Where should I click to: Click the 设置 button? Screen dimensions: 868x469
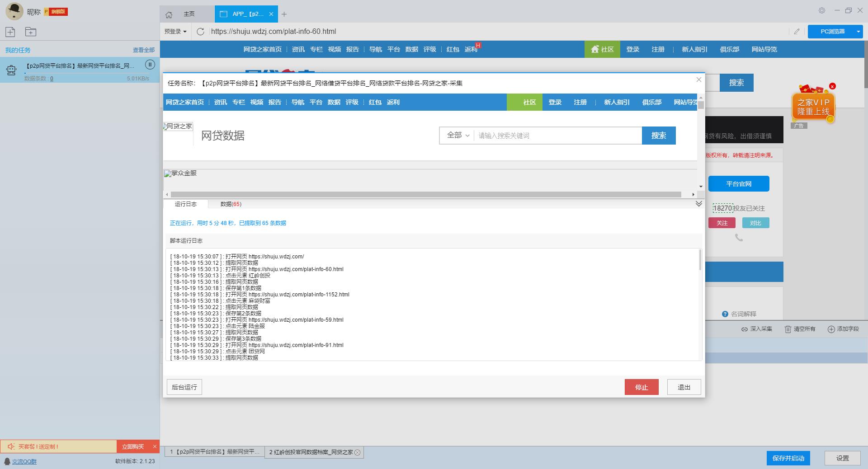[842, 458]
